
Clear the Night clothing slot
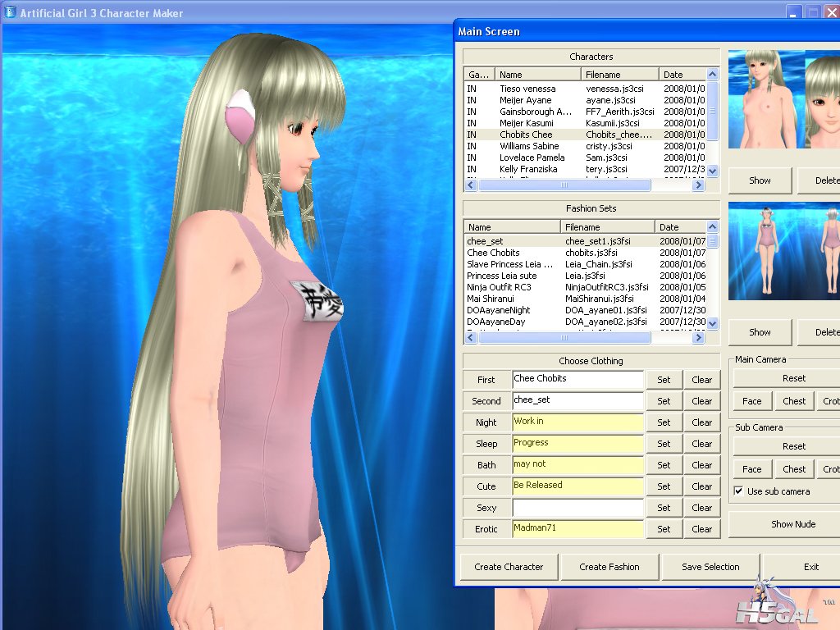[x=702, y=422]
